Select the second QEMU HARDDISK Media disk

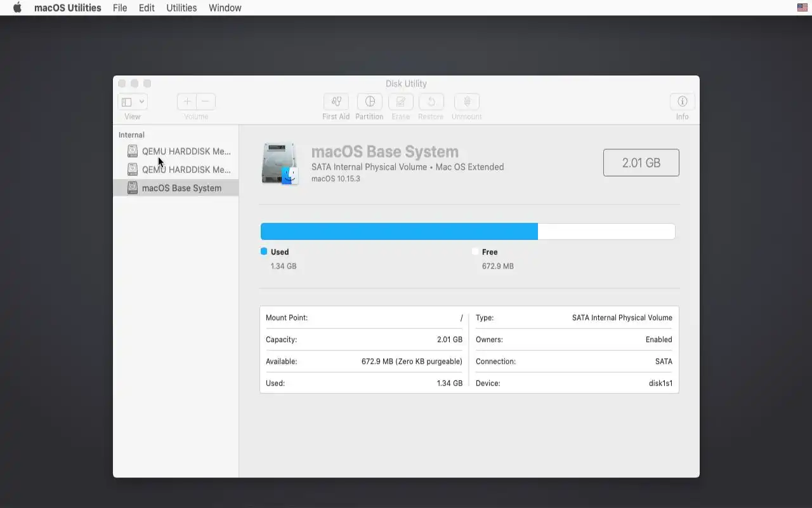click(x=176, y=170)
